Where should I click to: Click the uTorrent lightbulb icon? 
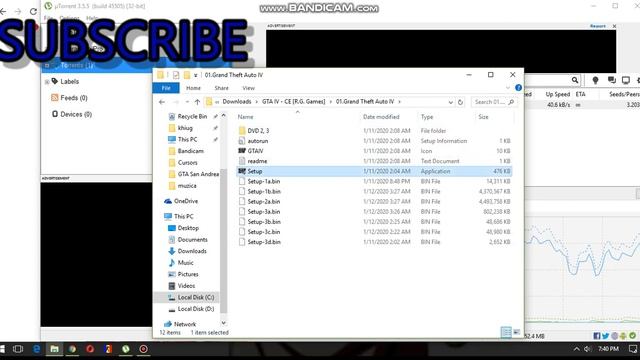point(595,80)
